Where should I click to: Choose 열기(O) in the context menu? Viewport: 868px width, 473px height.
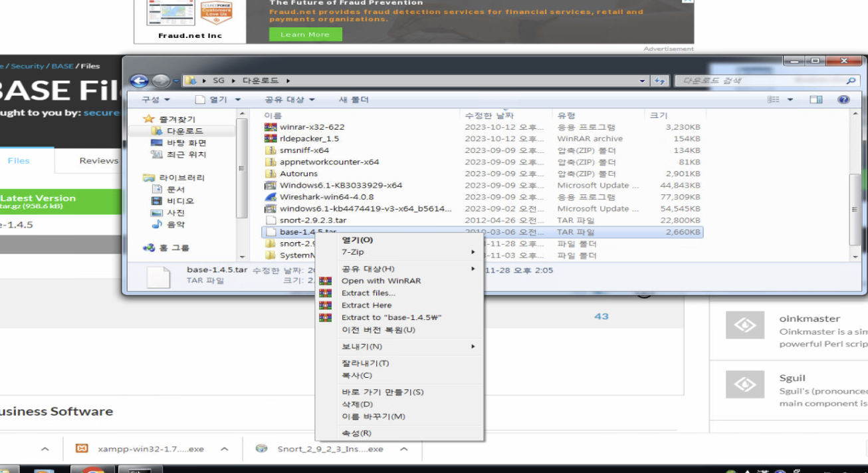[x=358, y=239]
